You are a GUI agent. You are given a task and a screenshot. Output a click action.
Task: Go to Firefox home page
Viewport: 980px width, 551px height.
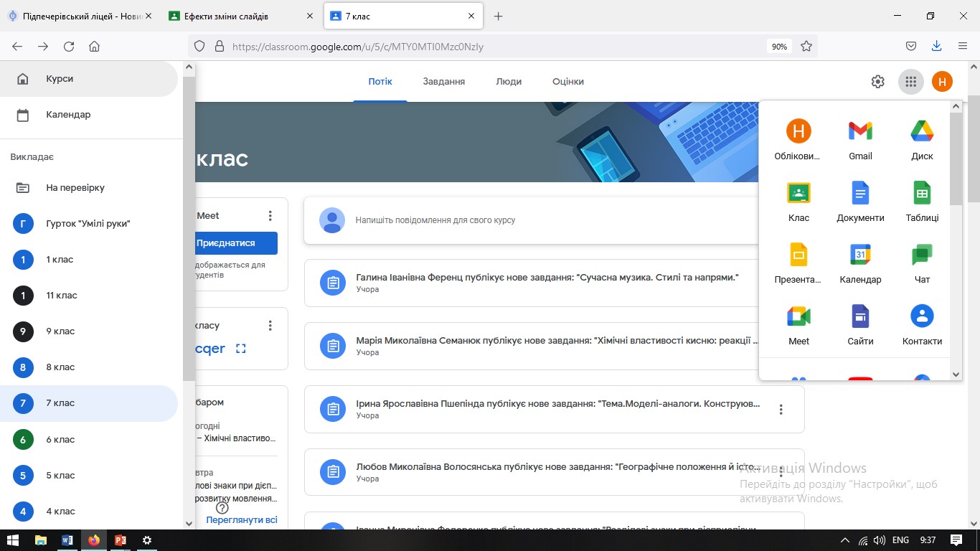pos(94,46)
